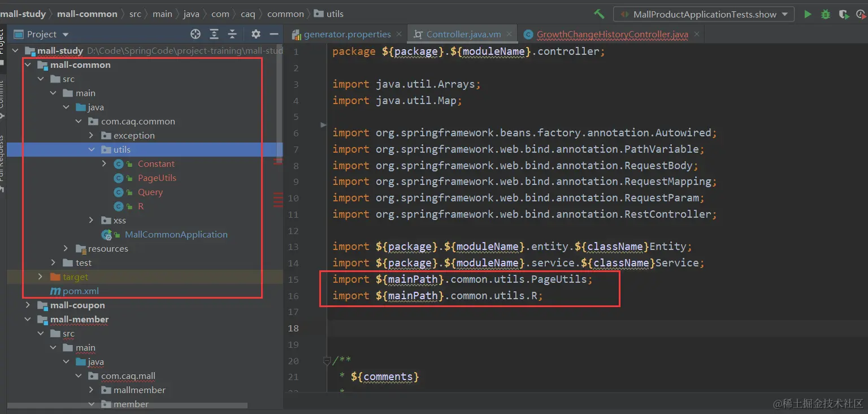The image size is (868, 414).
Task: Click the Query class icon
Action: coord(119,192)
